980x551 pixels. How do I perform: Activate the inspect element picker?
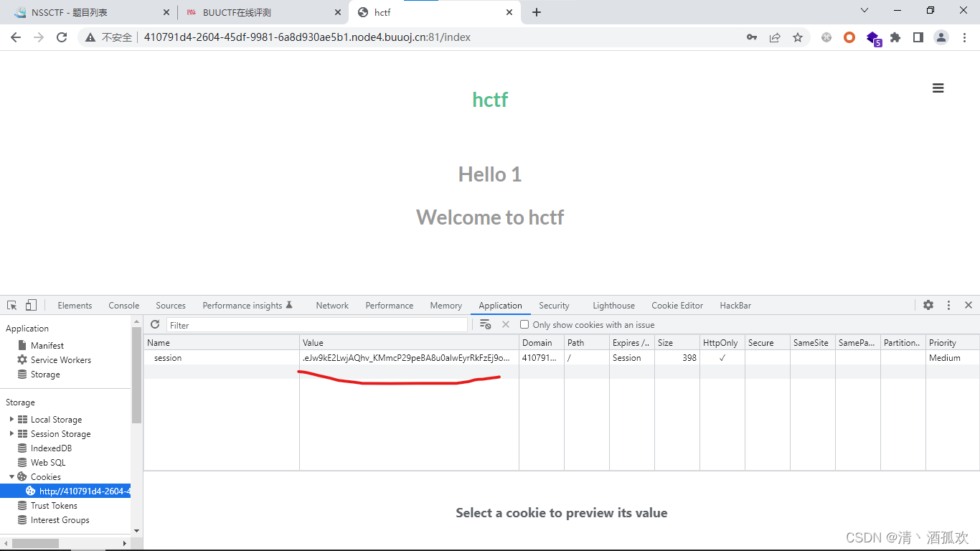coord(12,305)
